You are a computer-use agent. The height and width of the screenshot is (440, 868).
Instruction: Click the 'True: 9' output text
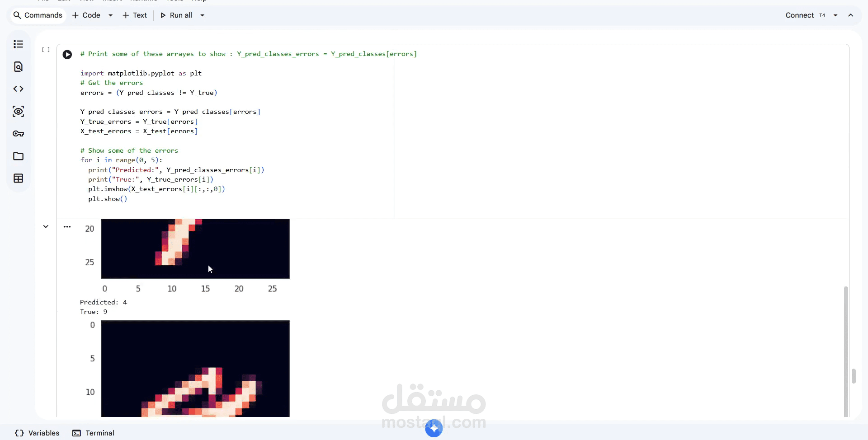coord(94,312)
